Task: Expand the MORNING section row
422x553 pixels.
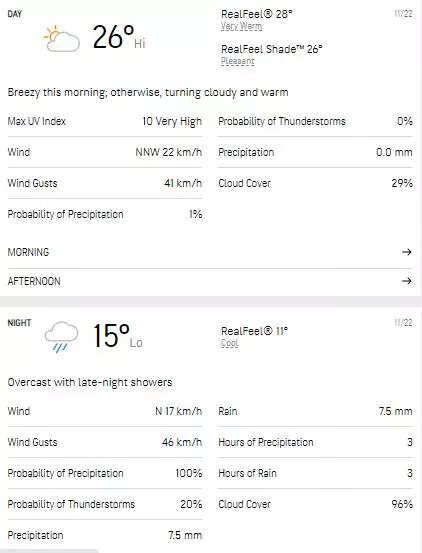Action: [x=210, y=252]
